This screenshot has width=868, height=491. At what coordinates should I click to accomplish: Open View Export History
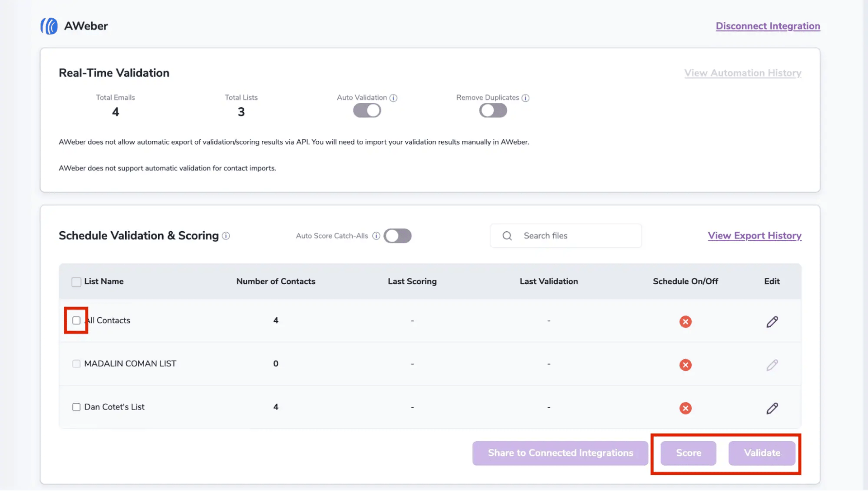pos(754,235)
